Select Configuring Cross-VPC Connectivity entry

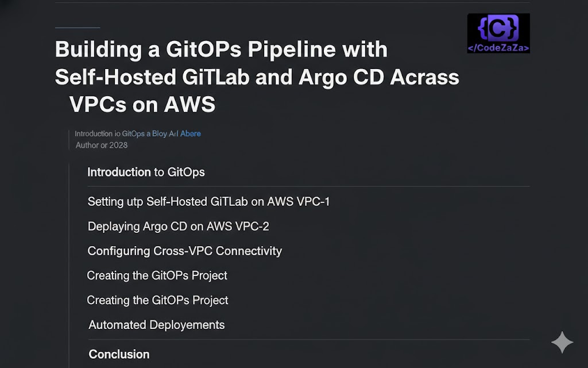tap(184, 251)
